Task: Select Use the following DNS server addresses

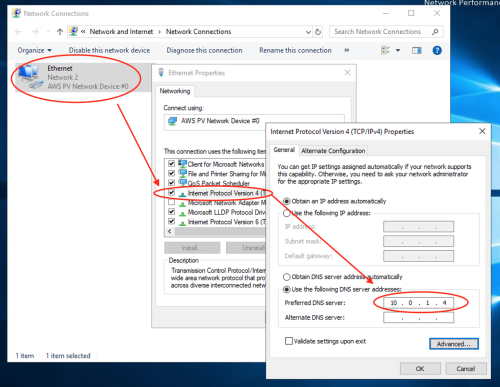Action: pyautogui.click(x=287, y=289)
